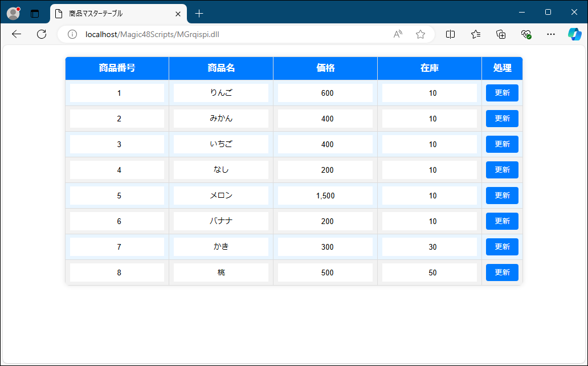Open tab actions menu button
This screenshot has height=366, width=588.
tap(35, 13)
